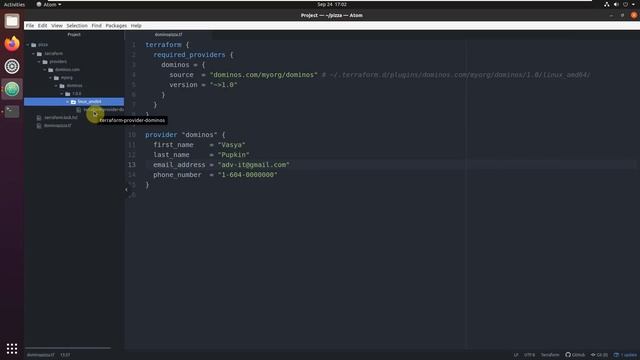Collapse the .terraform folder
The width and height of the screenshot is (640, 360).
(33, 53)
